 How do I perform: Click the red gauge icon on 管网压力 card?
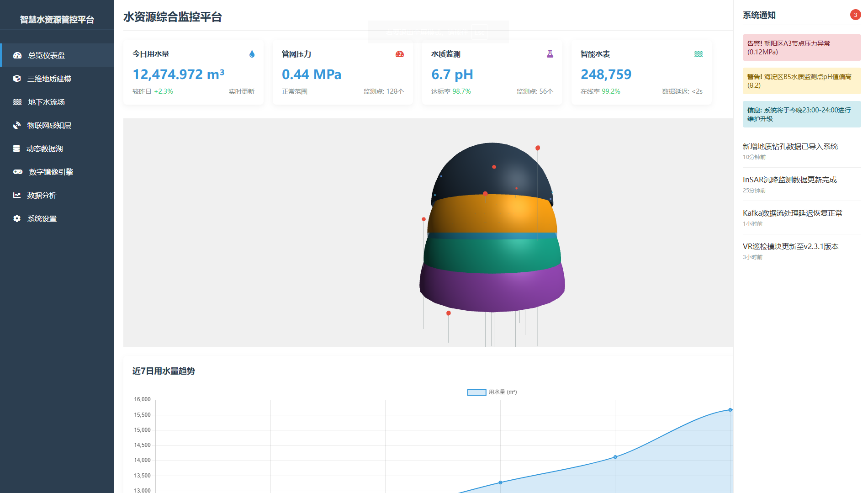[400, 54]
